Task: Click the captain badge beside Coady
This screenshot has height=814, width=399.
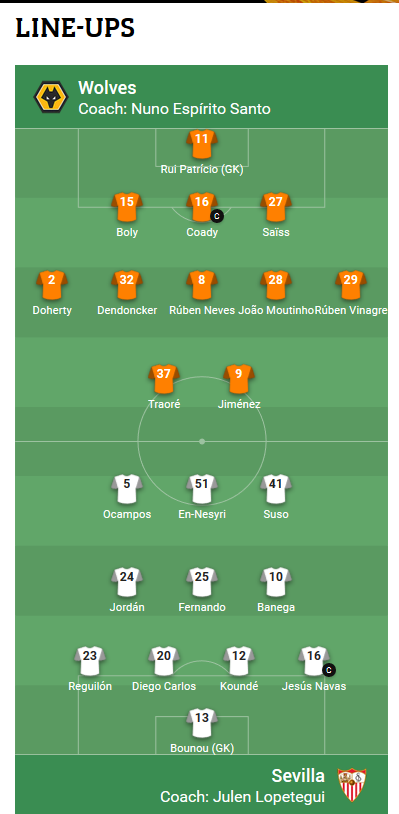Action: [x=216, y=215]
